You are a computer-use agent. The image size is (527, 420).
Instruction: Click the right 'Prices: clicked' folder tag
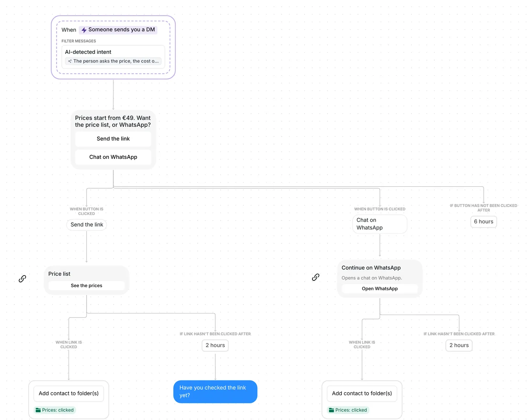[x=348, y=410]
